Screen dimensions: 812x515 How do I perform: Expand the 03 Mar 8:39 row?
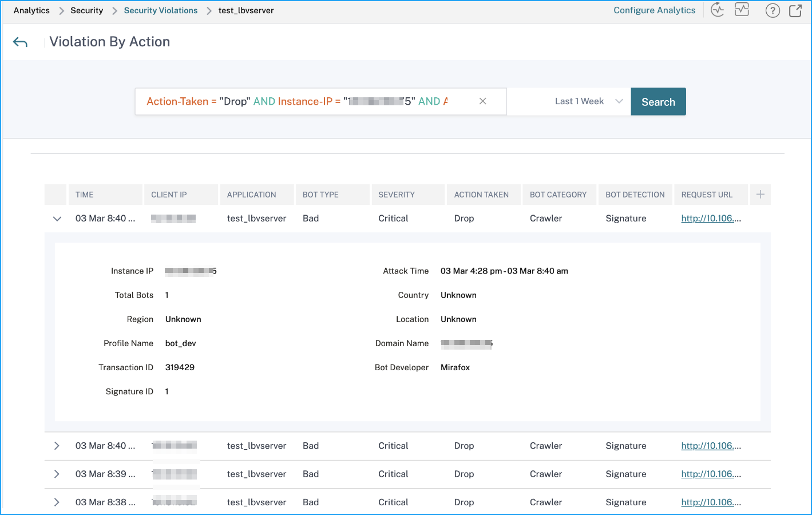coord(57,474)
